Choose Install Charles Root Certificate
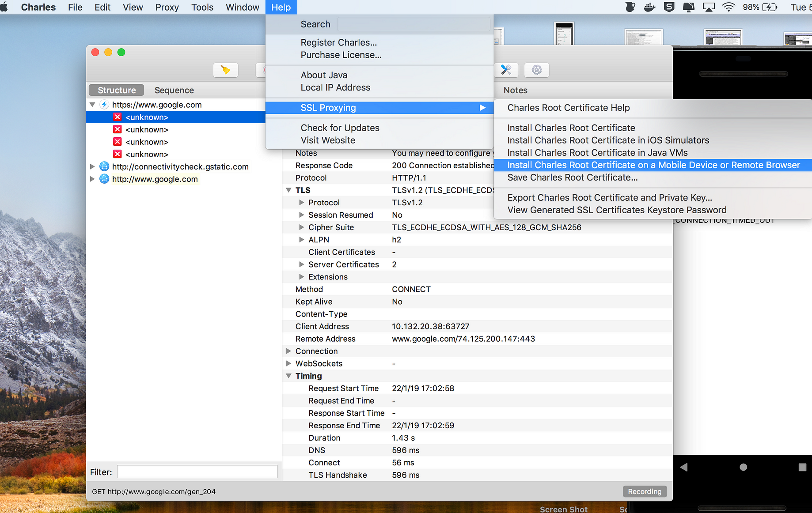The width and height of the screenshot is (812, 513). (653, 128)
